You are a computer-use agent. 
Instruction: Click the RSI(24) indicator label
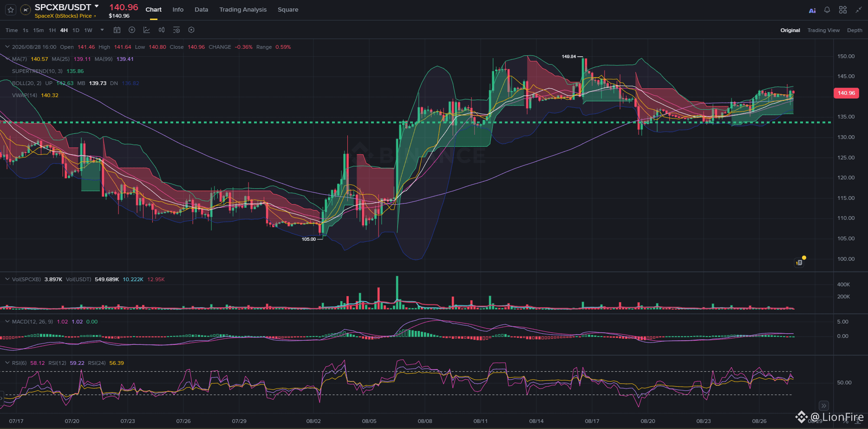[97, 363]
